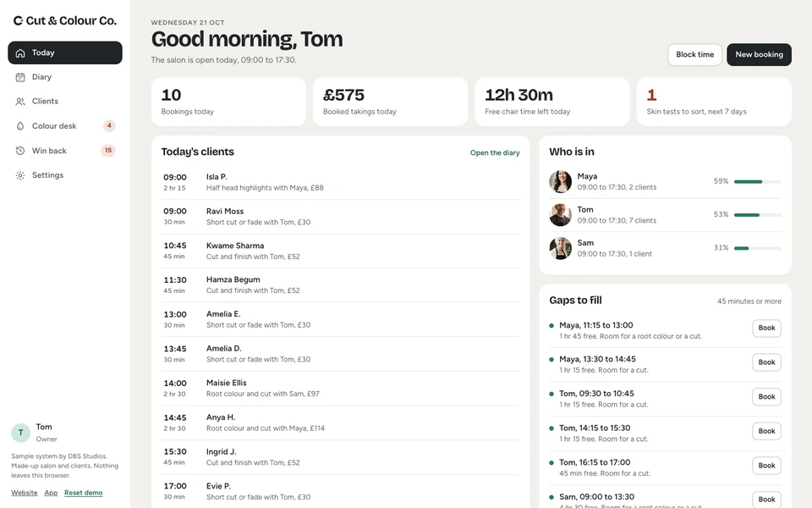812x508 pixels.
Task: Click the Win back badge showing 15
Action: (107, 151)
